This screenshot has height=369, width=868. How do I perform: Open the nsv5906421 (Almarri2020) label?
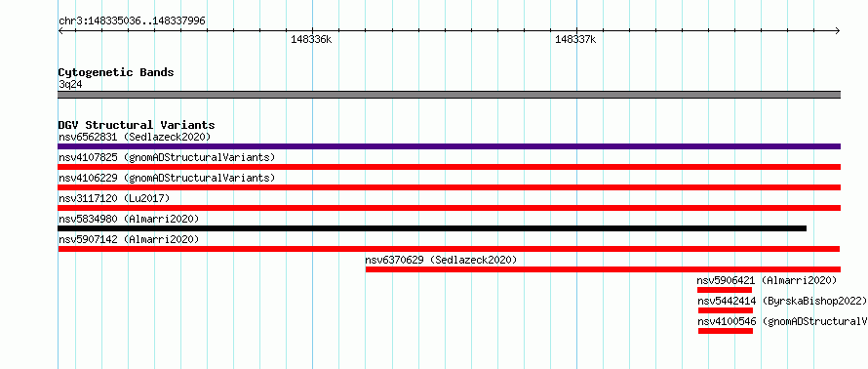click(767, 280)
